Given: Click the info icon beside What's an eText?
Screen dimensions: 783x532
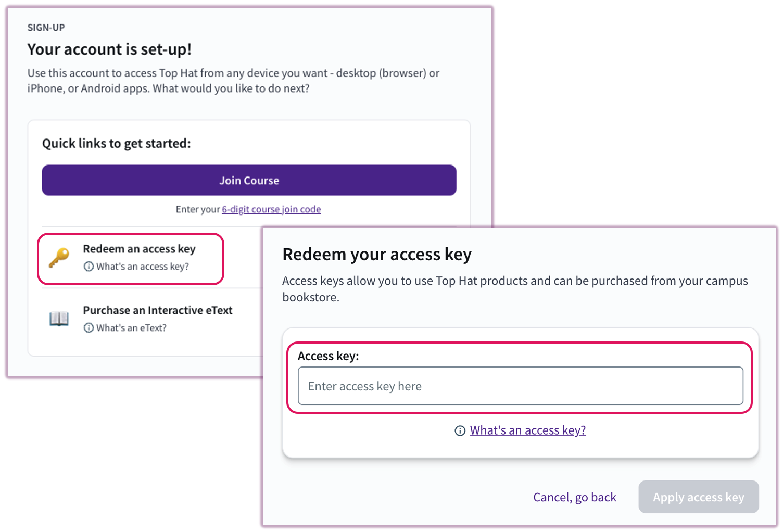Looking at the screenshot, I should coord(89,327).
